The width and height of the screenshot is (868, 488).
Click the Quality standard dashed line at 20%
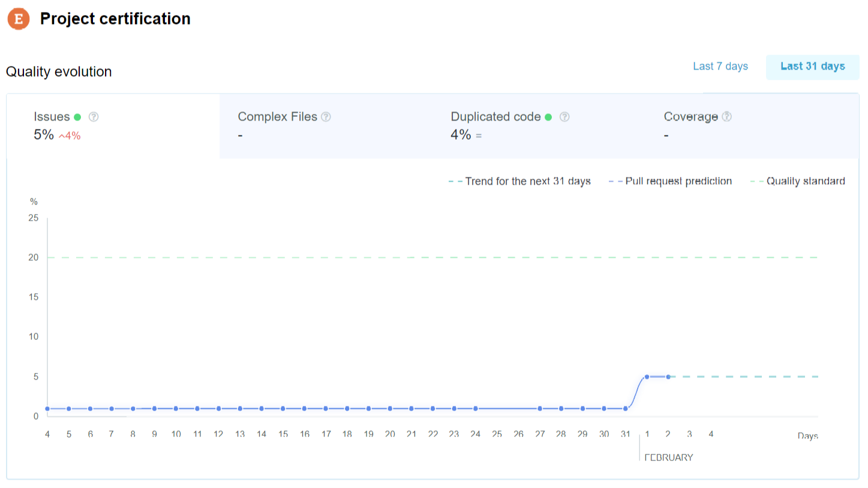pos(420,257)
